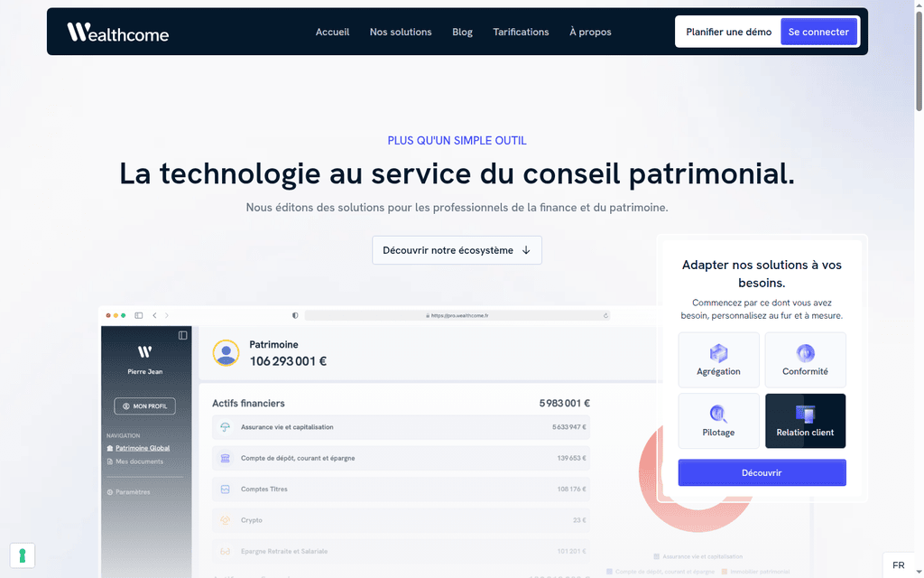The width and height of the screenshot is (924, 578).
Task: Open Paramètres in the sidebar
Action: coord(133,492)
